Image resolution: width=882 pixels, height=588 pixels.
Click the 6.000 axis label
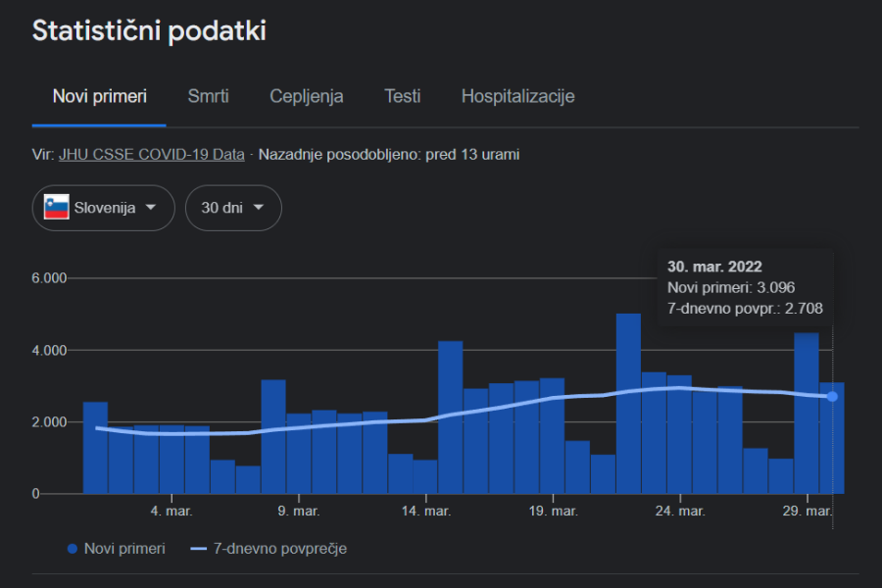pos(49,278)
